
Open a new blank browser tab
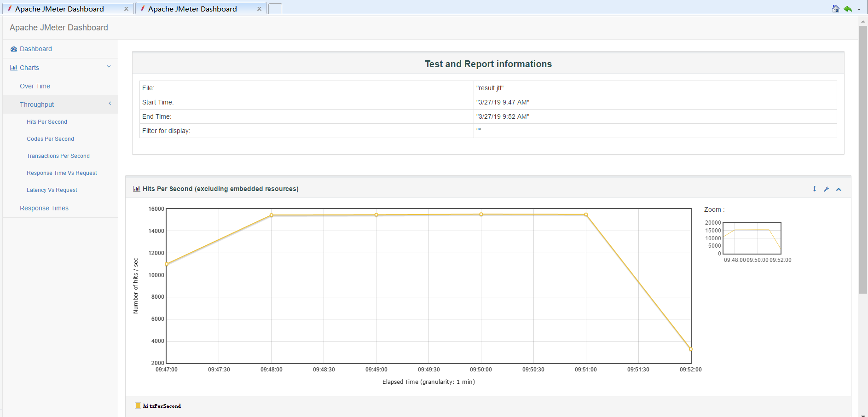coord(275,9)
